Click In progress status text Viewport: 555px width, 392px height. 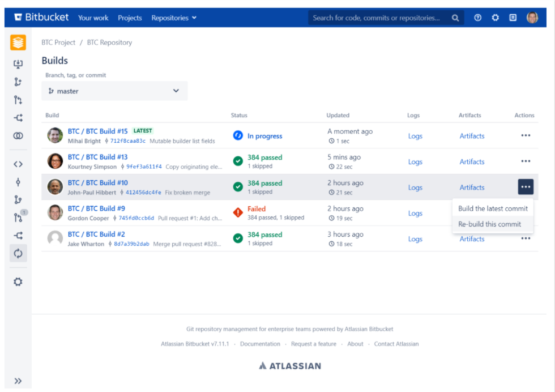click(265, 136)
